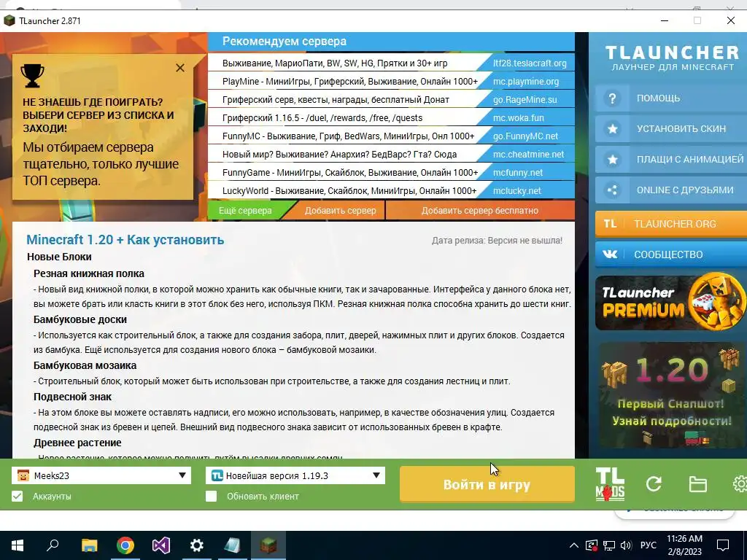
Task: Click TL icon on TLauncher.org button
Action: 611,224
